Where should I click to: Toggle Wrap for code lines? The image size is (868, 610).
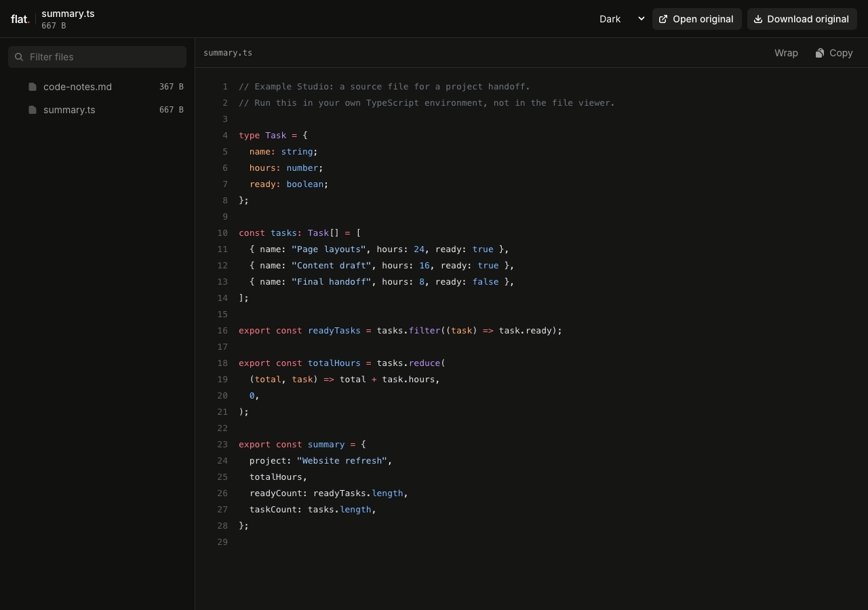786,53
